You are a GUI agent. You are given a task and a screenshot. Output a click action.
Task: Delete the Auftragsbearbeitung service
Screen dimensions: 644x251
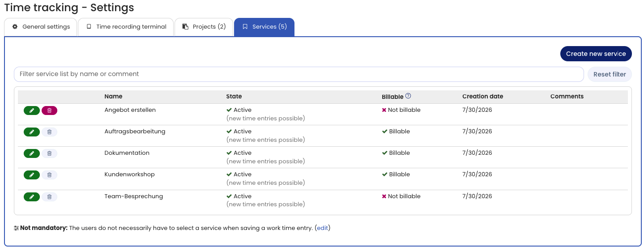[49, 132]
